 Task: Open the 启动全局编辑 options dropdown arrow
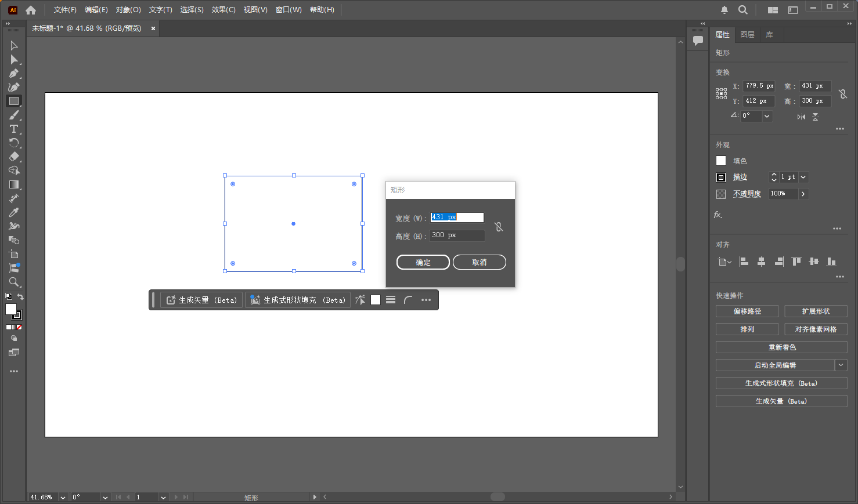pyautogui.click(x=841, y=365)
